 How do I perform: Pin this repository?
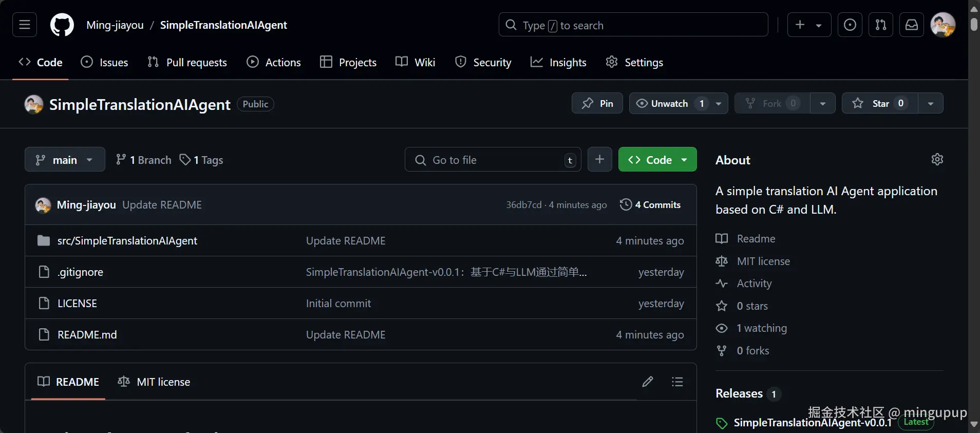click(x=597, y=103)
